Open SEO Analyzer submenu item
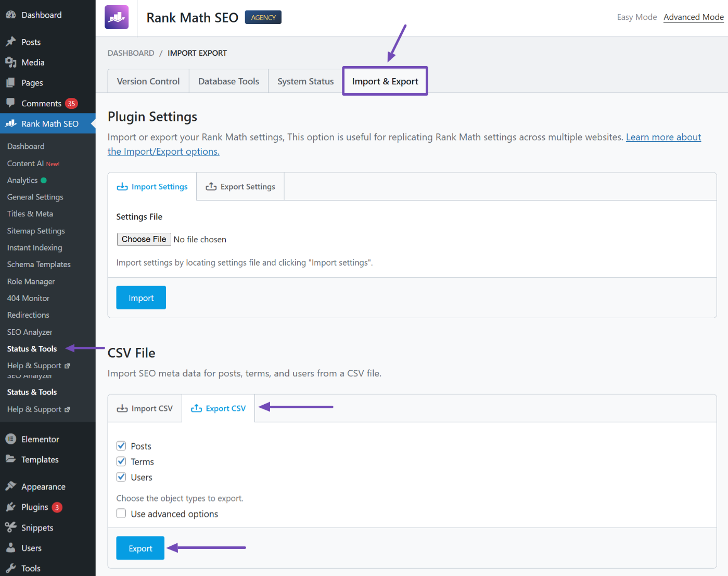The height and width of the screenshot is (576, 728). tap(30, 332)
